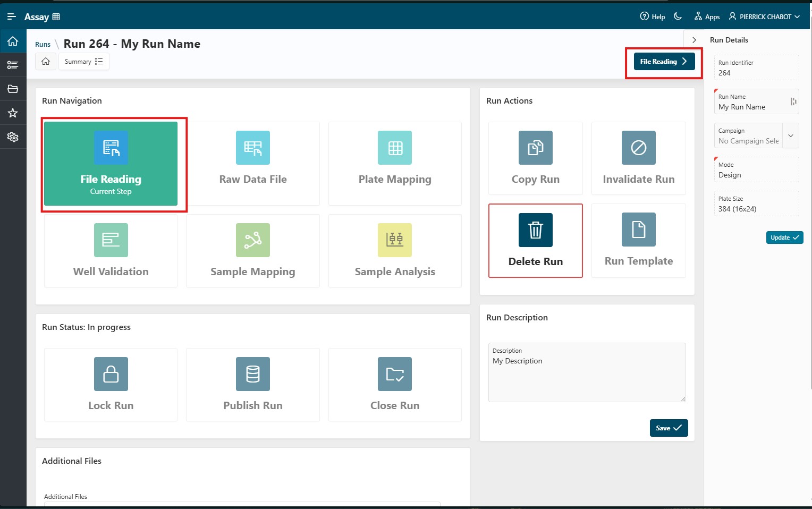Image resolution: width=812 pixels, height=509 pixels.
Task: Click into the Description text area
Action: coord(587,372)
